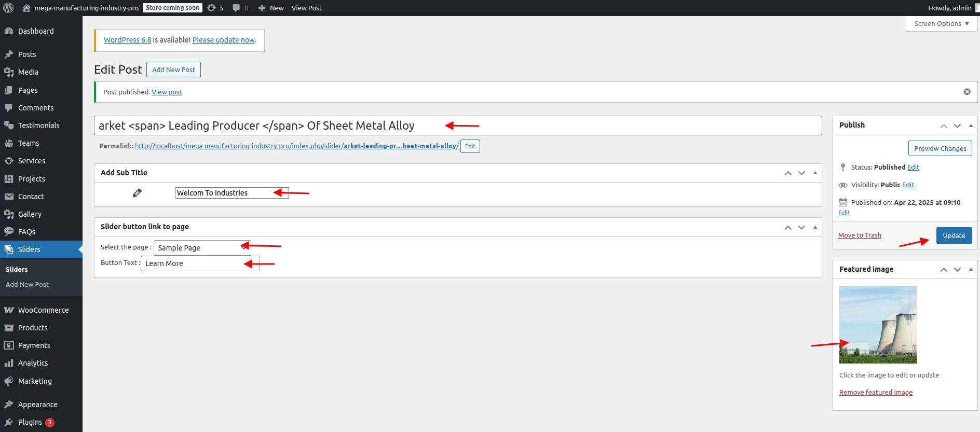
Task: Click Remove featured image link
Action: [876, 393]
